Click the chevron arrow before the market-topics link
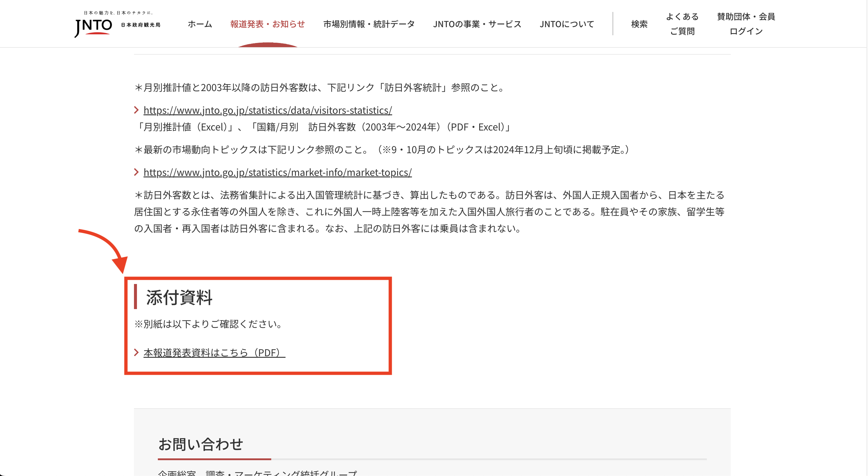Image resolution: width=868 pixels, height=476 pixels. [x=136, y=172]
